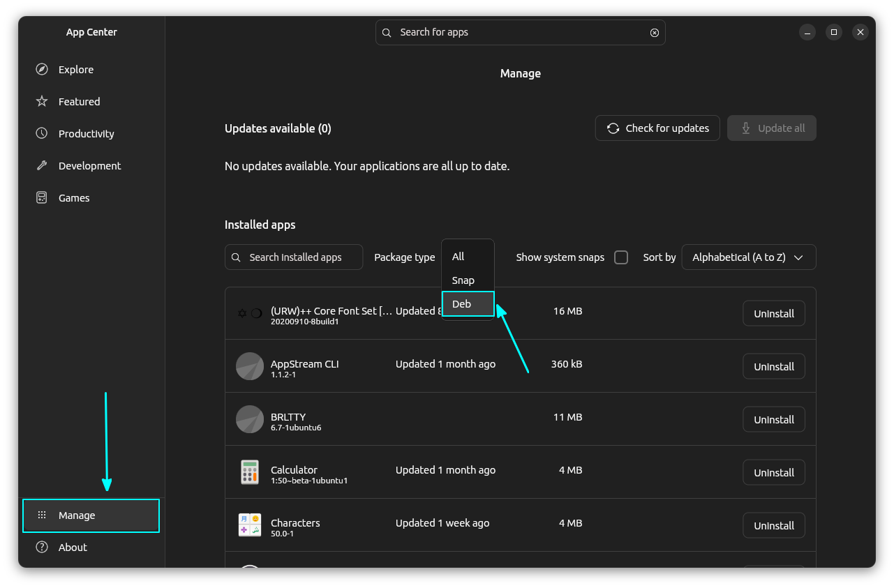This screenshot has height=588, width=894.
Task: Click the Productivity clock icon
Action: tap(43, 133)
